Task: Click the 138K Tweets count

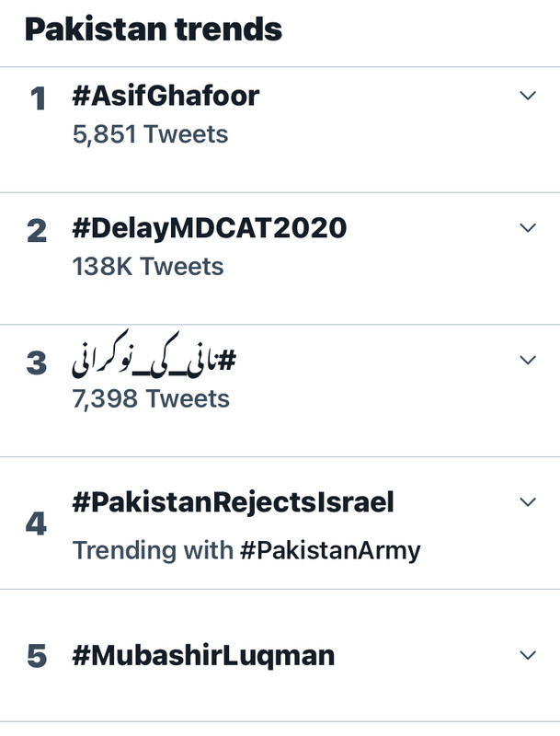Action: (x=148, y=267)
